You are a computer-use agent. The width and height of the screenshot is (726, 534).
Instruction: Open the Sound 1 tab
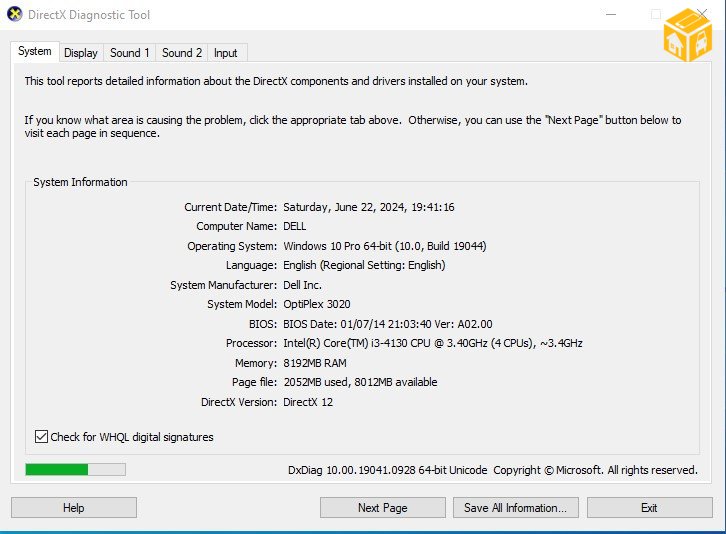[130, 53]
